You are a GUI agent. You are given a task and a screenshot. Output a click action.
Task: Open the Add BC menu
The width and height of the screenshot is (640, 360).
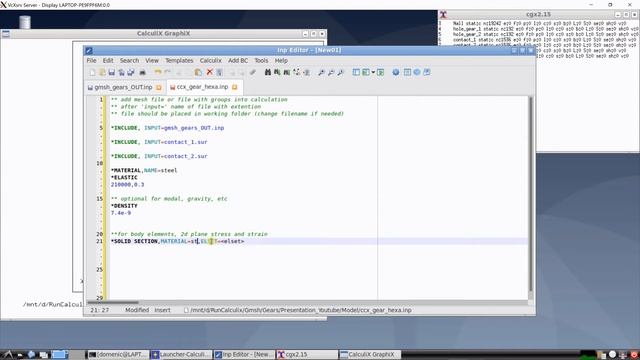238,60
